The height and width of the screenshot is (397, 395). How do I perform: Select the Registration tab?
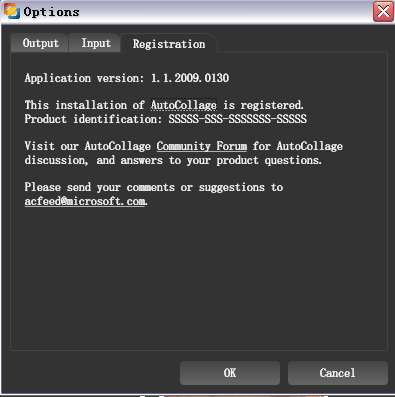coord(169,44)
